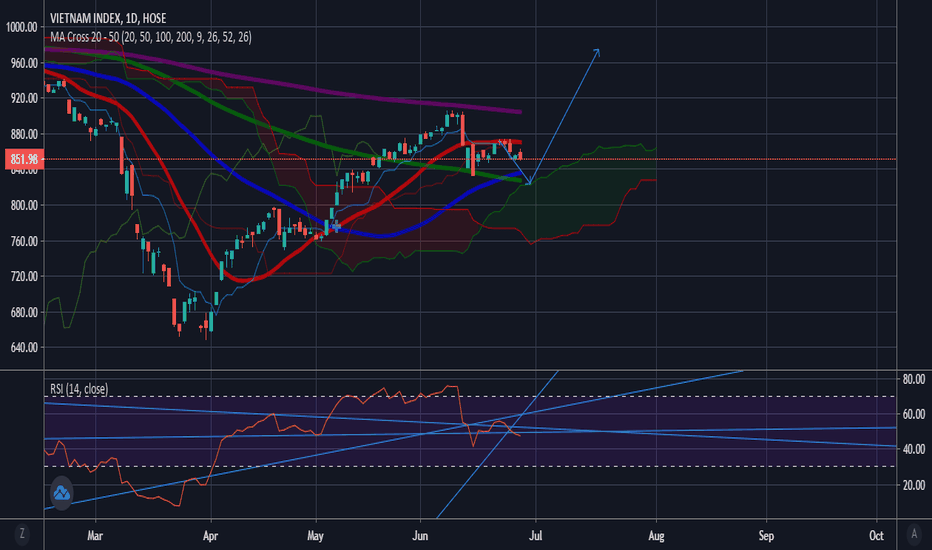Click the Mar label on the time axis
The width and height of the screenshot is (932, 550).
(x=95, y=536)
